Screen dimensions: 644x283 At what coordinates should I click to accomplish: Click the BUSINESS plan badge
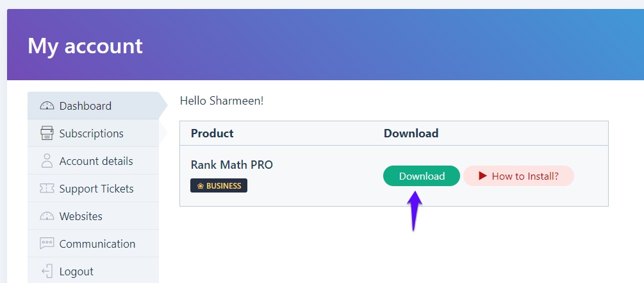point(219,186)
